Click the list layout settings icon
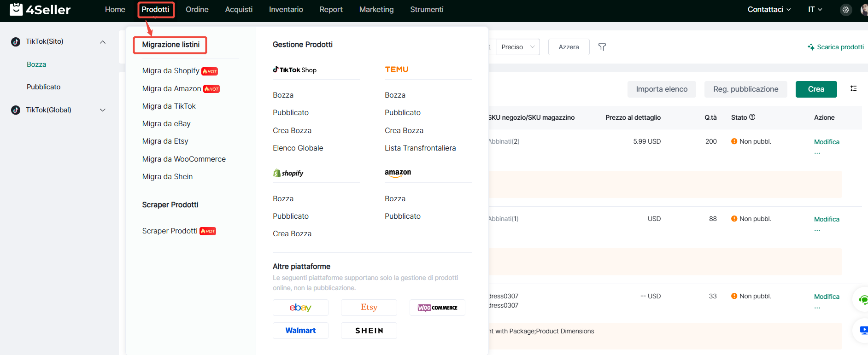 tap(854, 88)
